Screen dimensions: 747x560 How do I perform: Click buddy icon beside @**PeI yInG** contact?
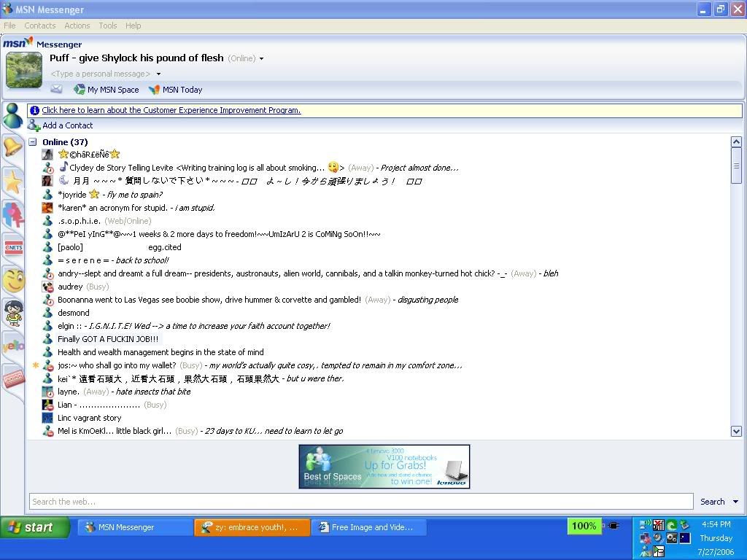pos(47,234)
